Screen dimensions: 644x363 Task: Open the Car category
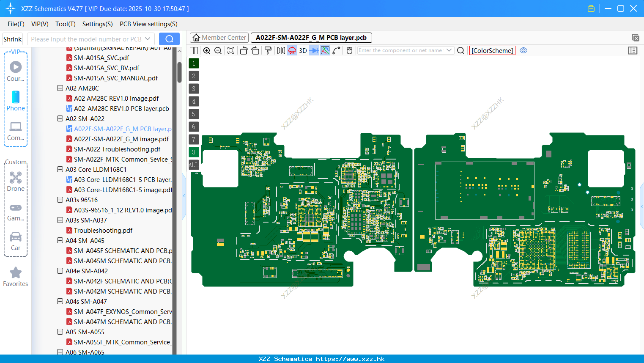pyautogui.click(x=16, y=241)
